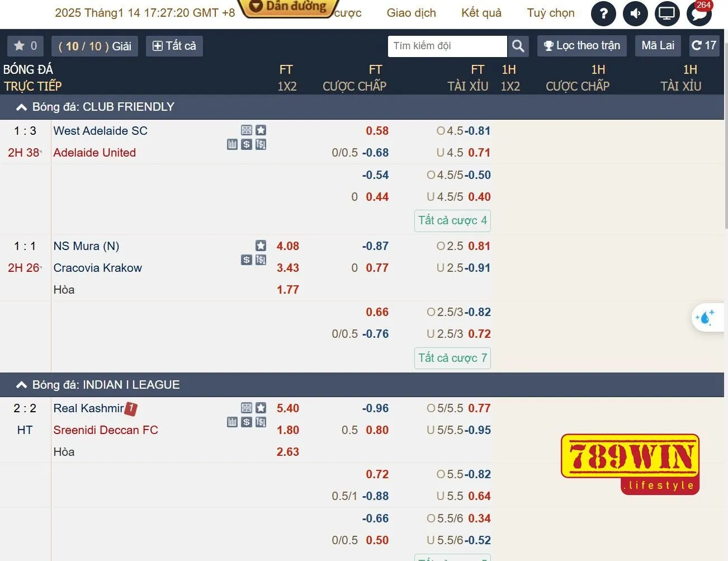
Task: Open live streaming via the monitor icon
Action: click(x=666, y=13)
